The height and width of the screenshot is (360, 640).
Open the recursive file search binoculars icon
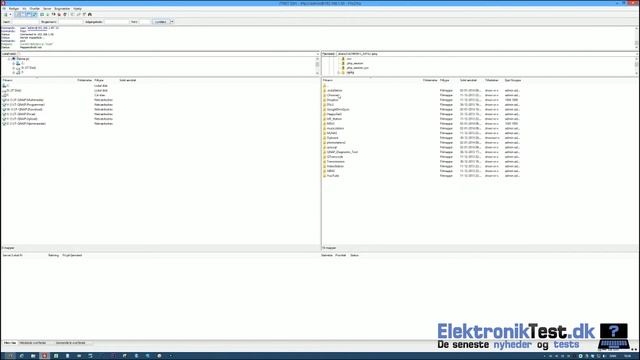(x=90, y=14)
